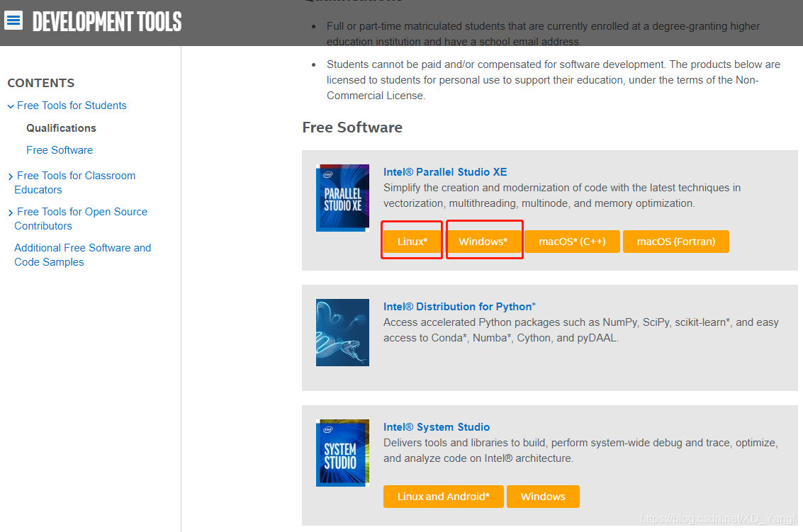Image resolution: width=803 pixels, height=532 pixels.
Task: Click the CONTENTS sidebar heading
Action: pos(41,83)
